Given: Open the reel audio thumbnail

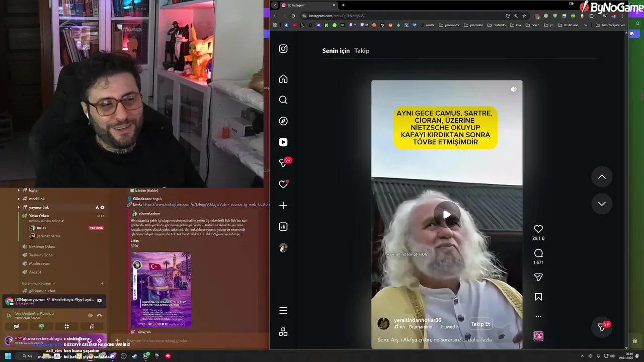Looking at the screenshot, I should click(538, 336).
